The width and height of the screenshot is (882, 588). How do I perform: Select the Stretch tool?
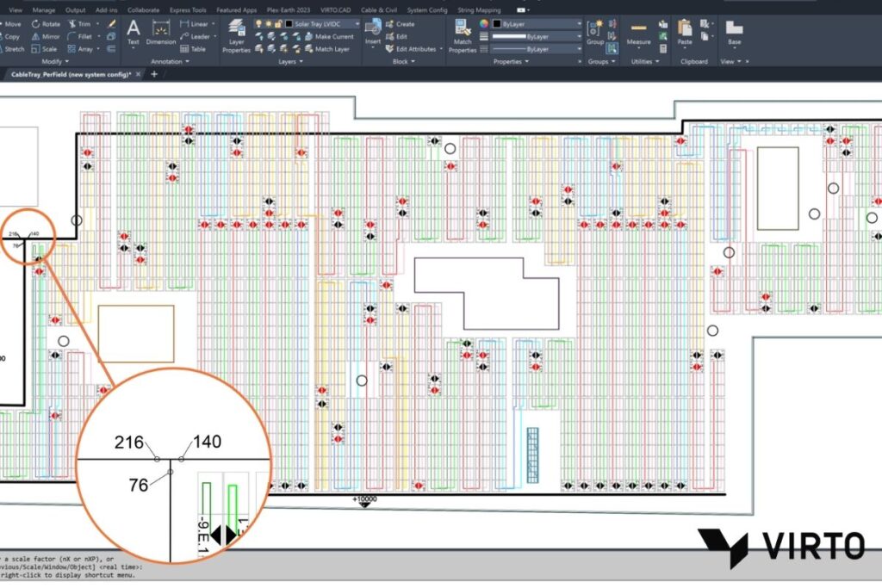pyautogui.click(x=12, y=49)
